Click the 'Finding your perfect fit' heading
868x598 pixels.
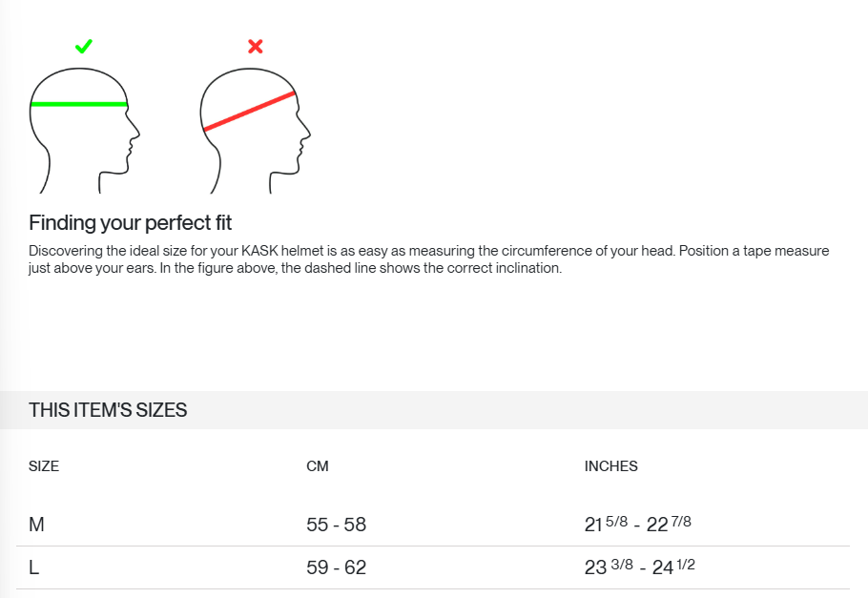tap(130, 222)
